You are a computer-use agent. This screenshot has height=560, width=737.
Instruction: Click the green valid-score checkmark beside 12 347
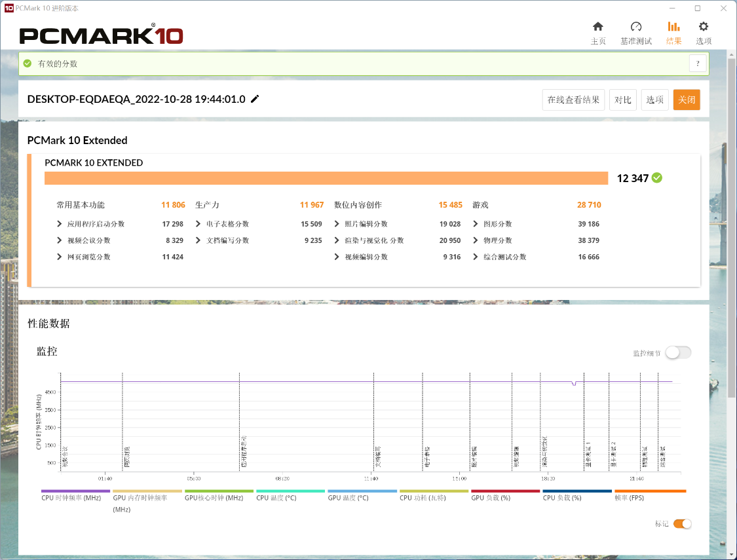coord(657,177)
